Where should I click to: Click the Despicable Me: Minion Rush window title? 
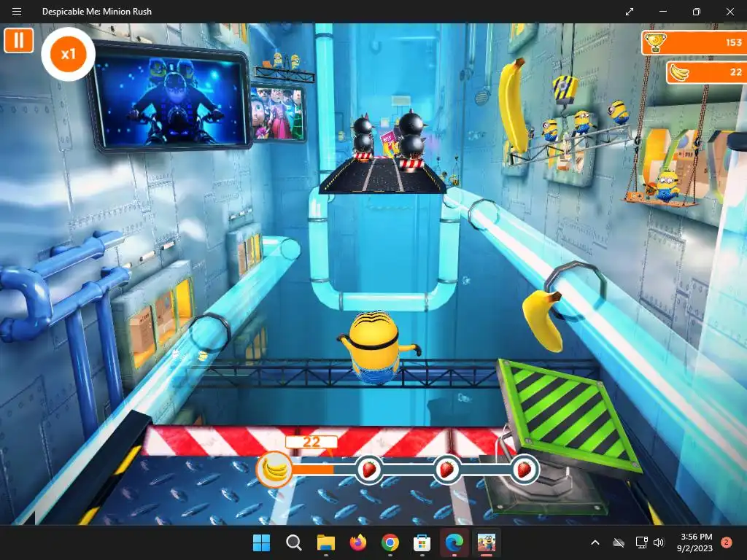pyautogui.click(x=97, y=12)
